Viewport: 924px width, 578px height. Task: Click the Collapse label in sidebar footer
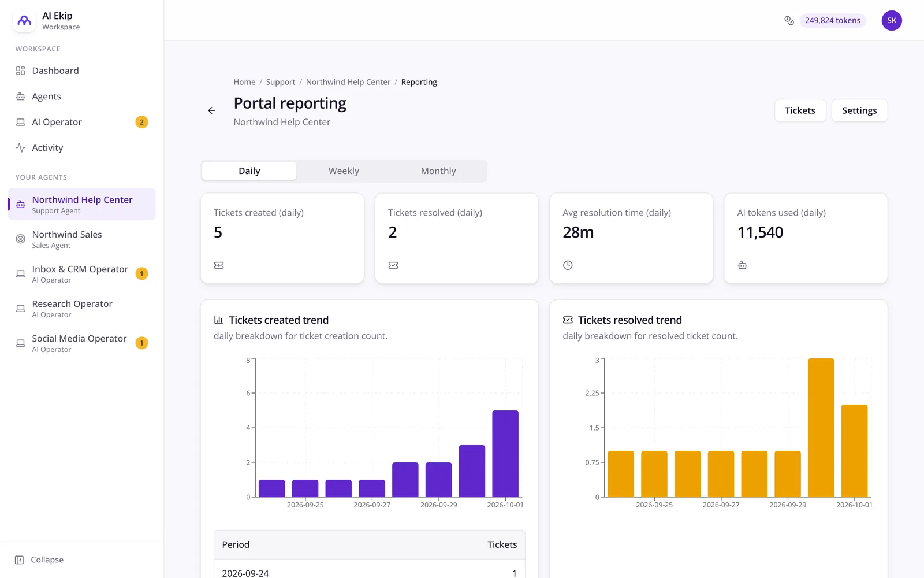(47, 560)
